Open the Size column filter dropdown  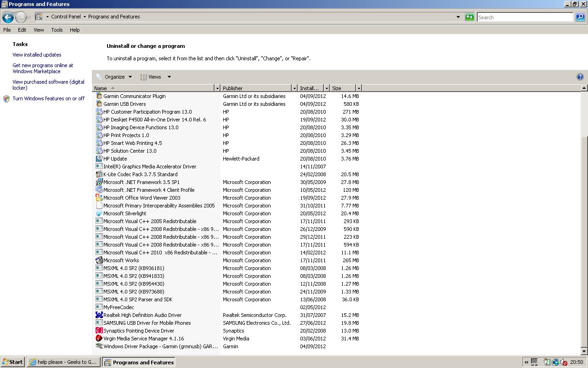pos(359,88)
